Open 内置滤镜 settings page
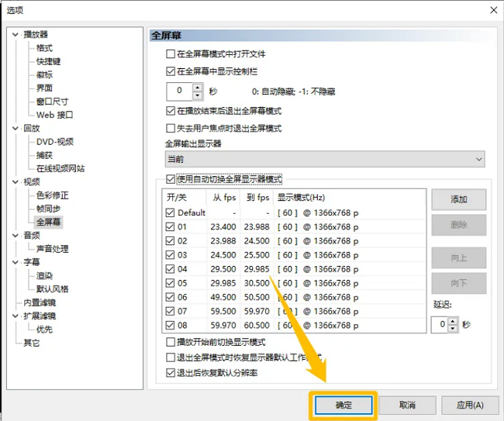Screen dimensions: 504x421 (40, 302)
